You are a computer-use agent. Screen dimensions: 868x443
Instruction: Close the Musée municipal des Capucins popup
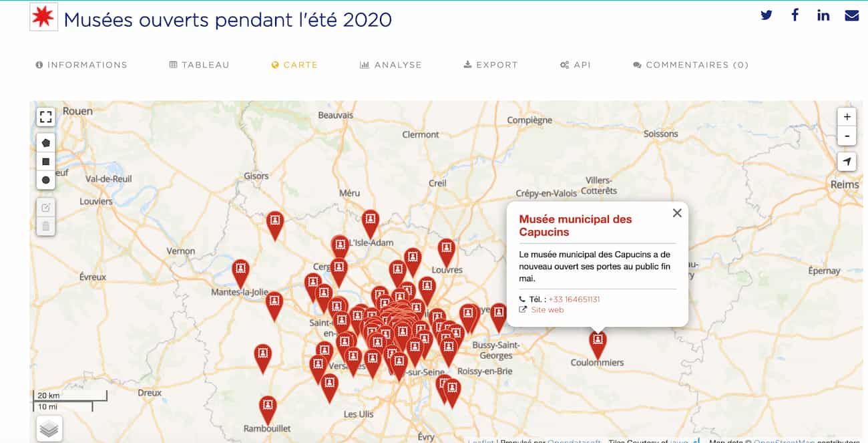point(677,213)
